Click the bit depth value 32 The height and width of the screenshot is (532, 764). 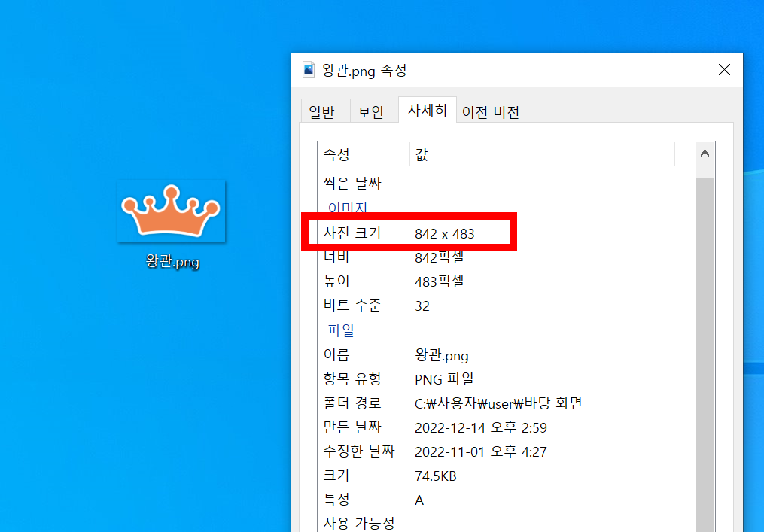pyautogui.click(x=422, y=306)
